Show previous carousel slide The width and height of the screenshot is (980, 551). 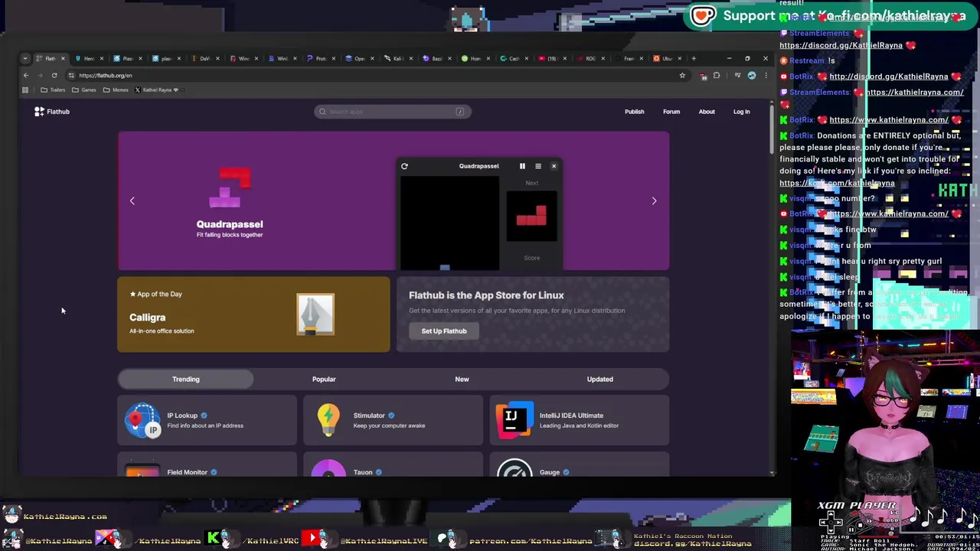[x=132, y=201]
